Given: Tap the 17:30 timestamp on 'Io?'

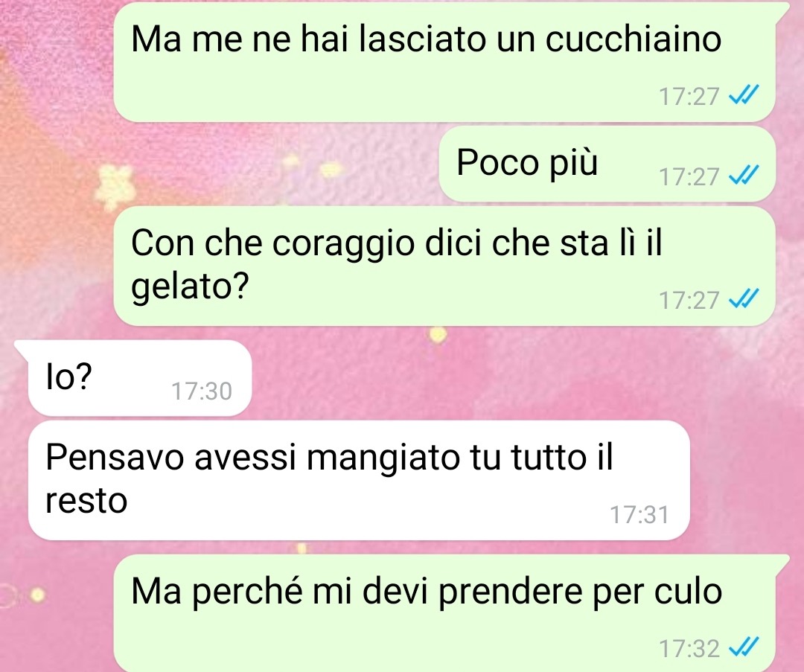Looking at the screenshot, I should click(x=202, y=391).
